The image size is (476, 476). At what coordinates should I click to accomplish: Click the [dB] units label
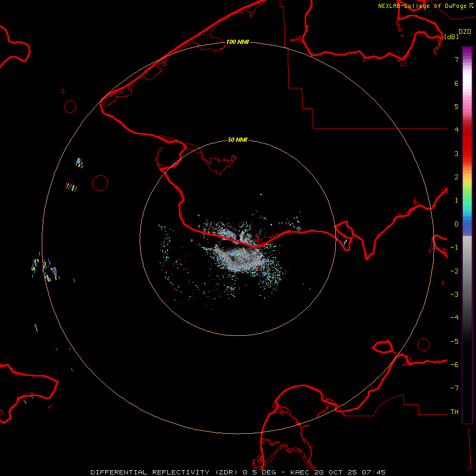click(x=451, y=36)
